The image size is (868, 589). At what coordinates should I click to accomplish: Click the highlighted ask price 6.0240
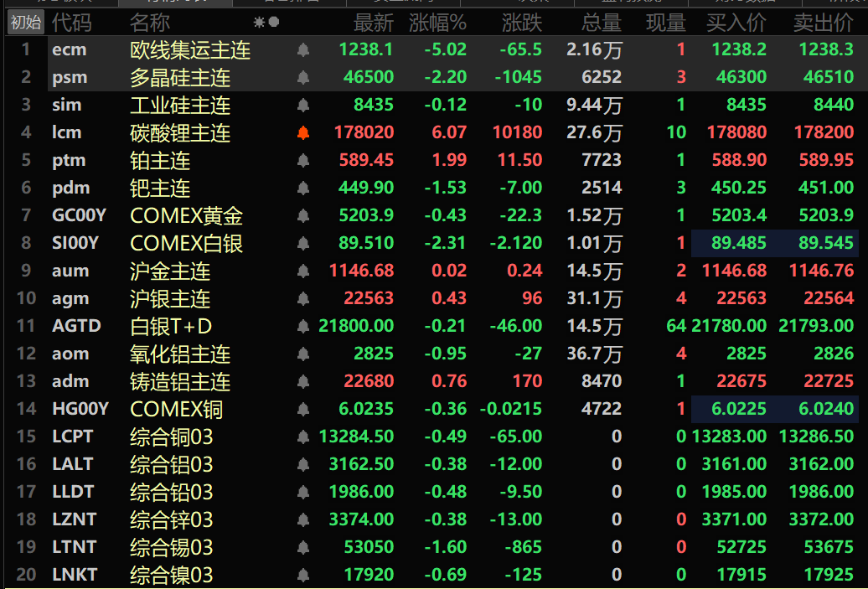point(825,409)
